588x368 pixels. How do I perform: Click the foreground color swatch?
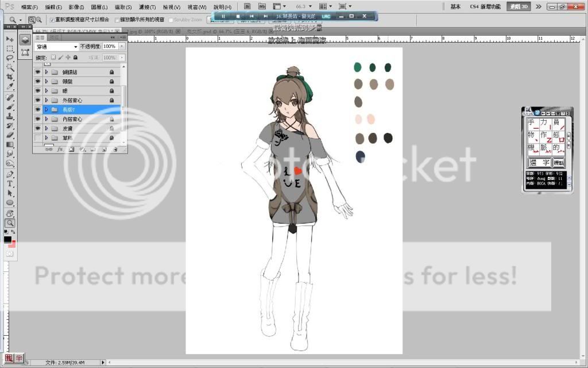pos(7,239)
